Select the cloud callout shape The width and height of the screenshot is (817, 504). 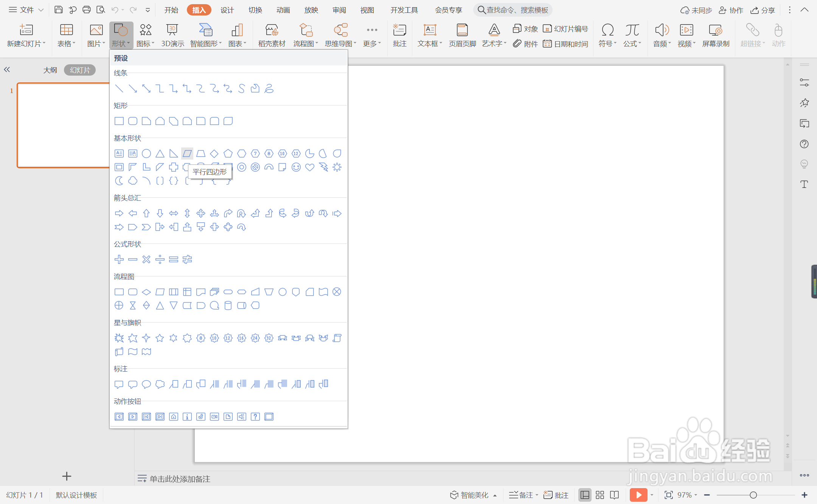click(160, 384)
